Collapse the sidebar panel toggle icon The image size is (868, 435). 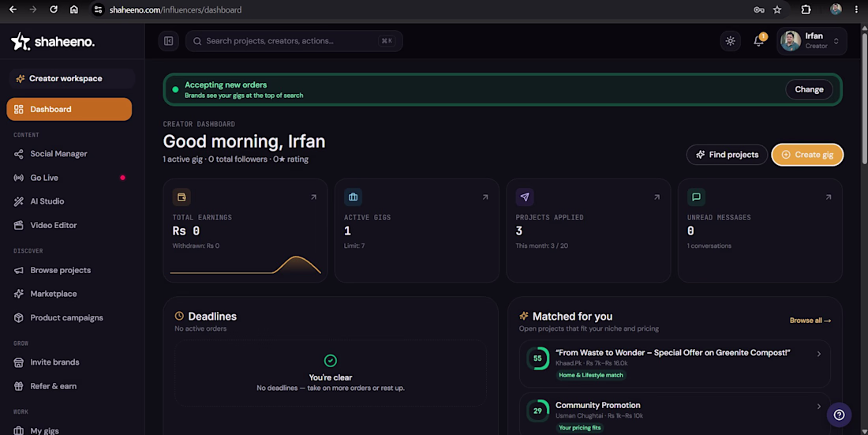(169, 41)
